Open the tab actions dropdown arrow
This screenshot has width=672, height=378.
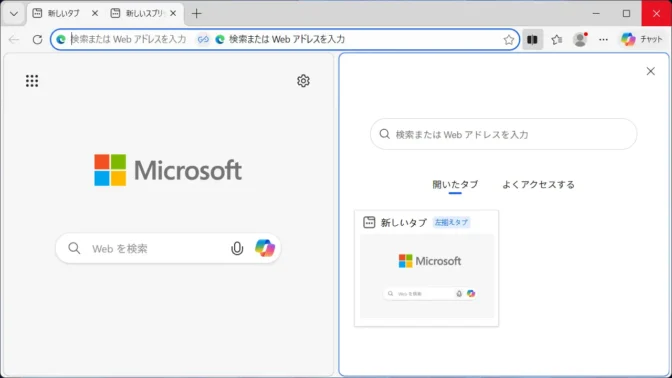pos(14,14)
